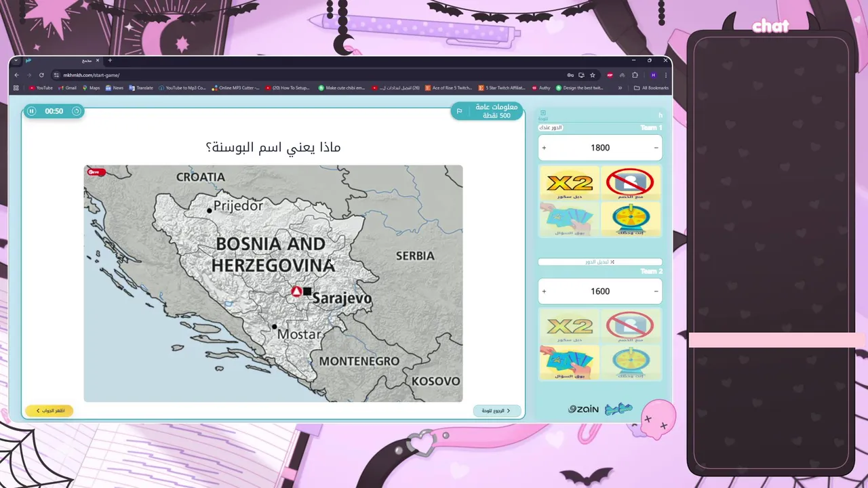868x488 pixels.
Task: Spin Team 1 wheel of luck card
Action: (631, 219)
